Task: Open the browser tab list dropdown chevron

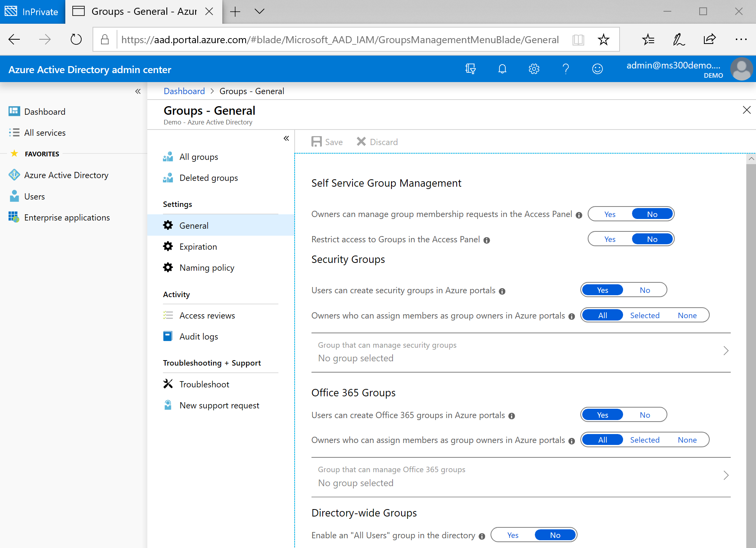Action: (x=259, y=11)
